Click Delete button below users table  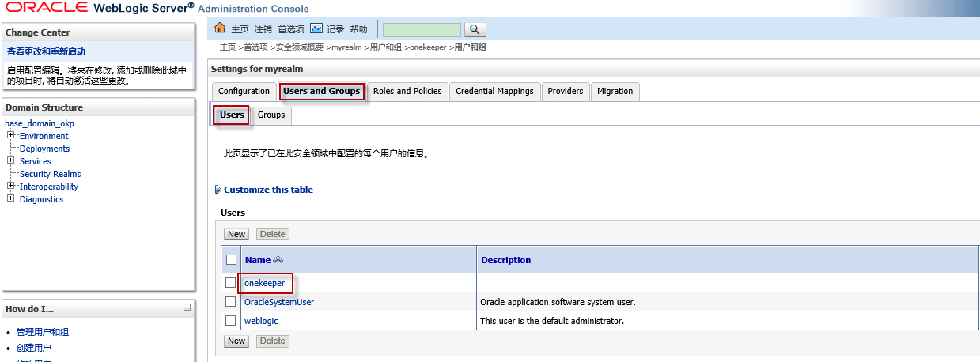point(272,341)
